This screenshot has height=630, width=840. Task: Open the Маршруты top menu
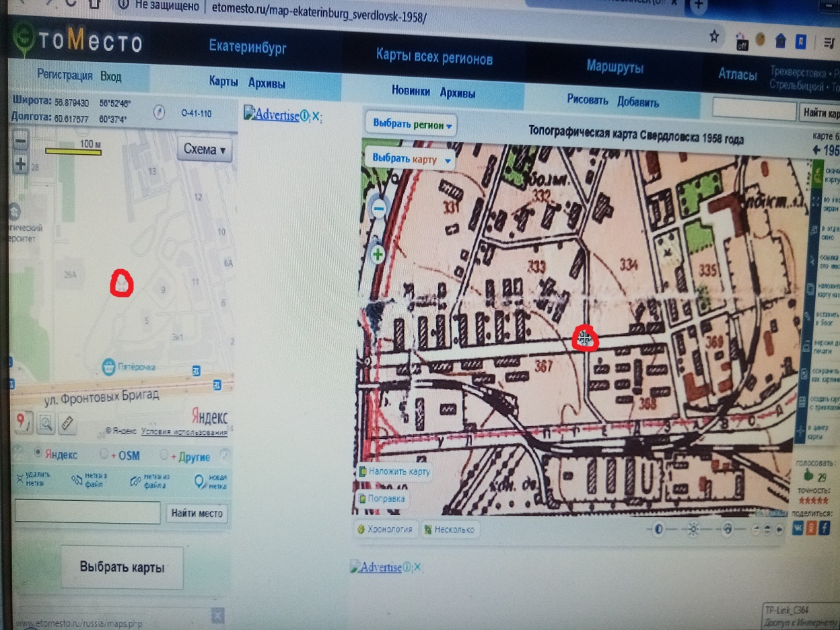(x=615, y=67)
